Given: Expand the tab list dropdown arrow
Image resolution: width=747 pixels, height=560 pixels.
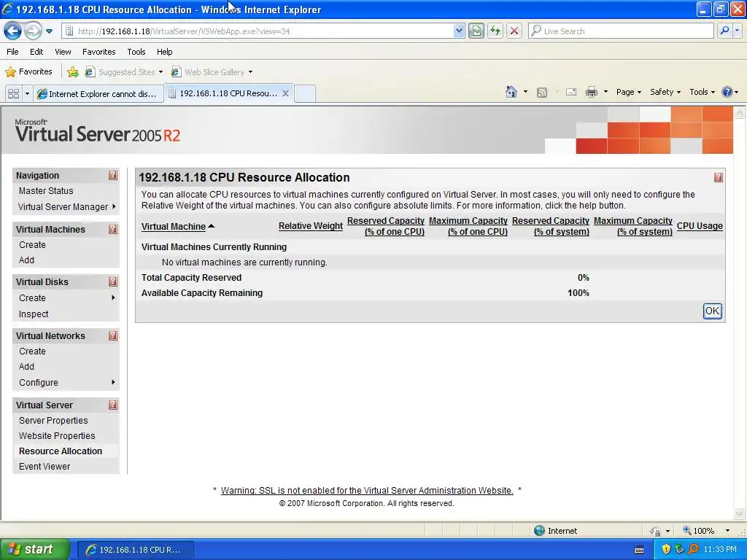Looking at the screenshot, I should [x=27, y=94].
